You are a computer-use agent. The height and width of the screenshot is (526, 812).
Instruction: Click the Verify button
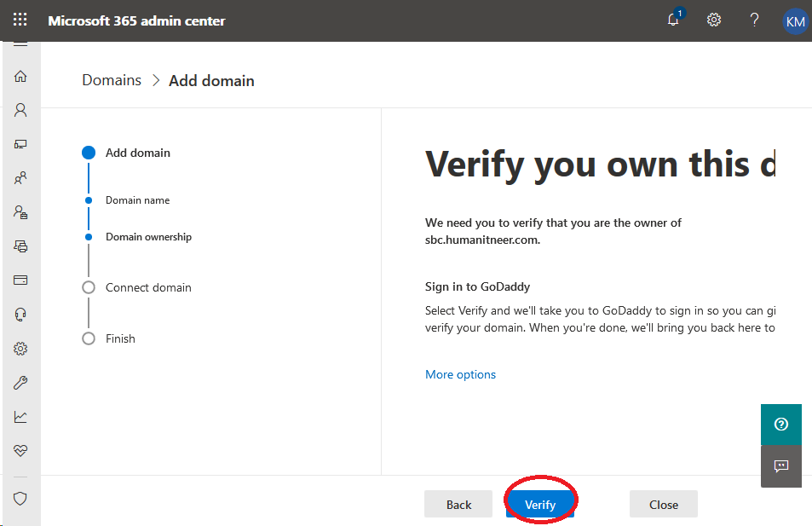click(x=540, y=504)
